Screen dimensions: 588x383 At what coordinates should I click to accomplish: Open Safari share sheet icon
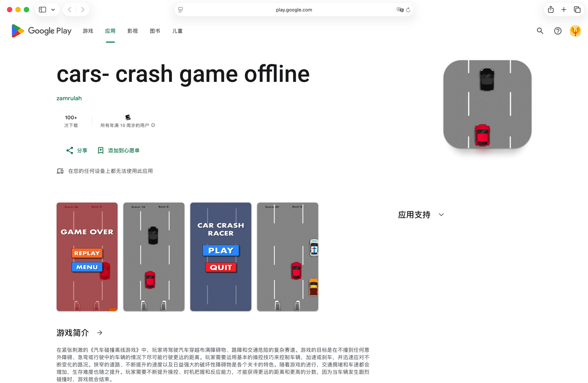[x=551, y=10]
